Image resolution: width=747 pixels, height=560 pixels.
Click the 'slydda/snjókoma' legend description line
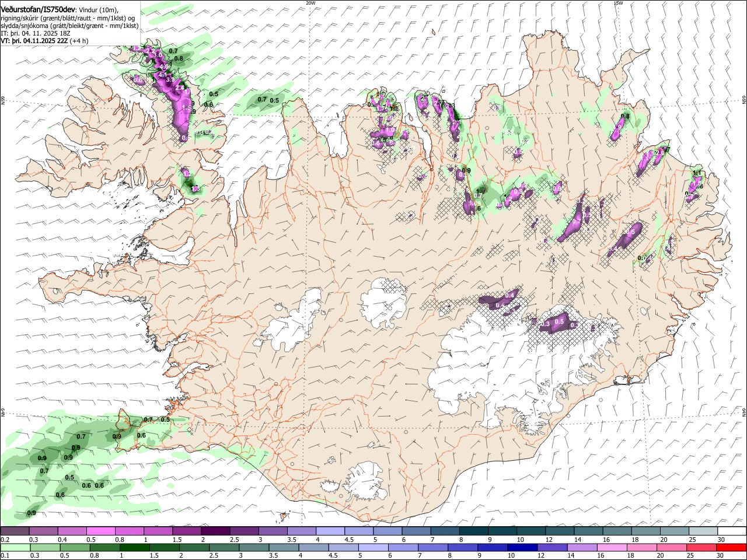coord(70,26)
